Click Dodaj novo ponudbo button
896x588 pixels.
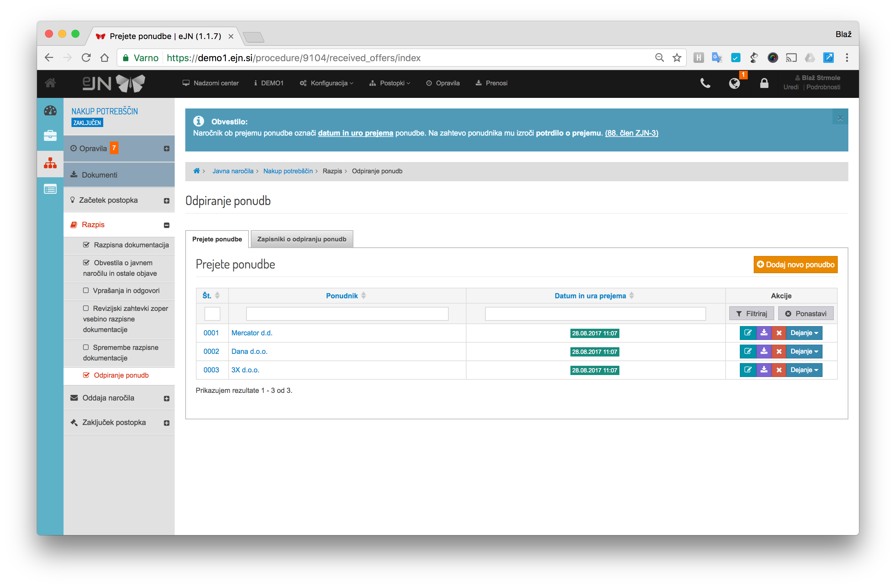pyautogui.click(x=795, y=265)
